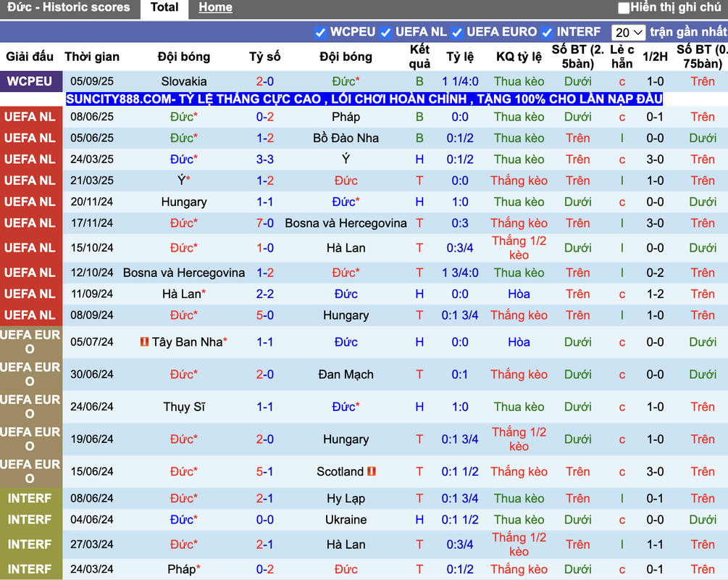Select the Đức - Historic scores tab
Screen dimensions: 728x580
coord(69,7)
